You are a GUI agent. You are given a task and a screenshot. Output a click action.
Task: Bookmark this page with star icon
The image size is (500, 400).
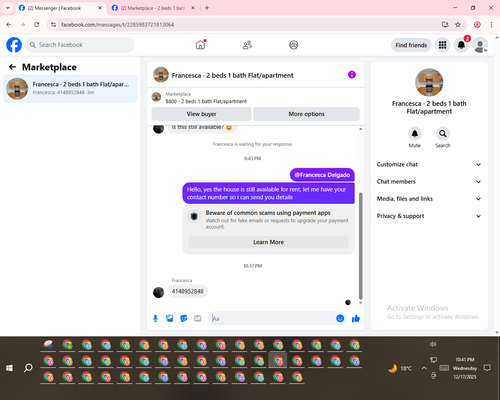coord(458,25)
